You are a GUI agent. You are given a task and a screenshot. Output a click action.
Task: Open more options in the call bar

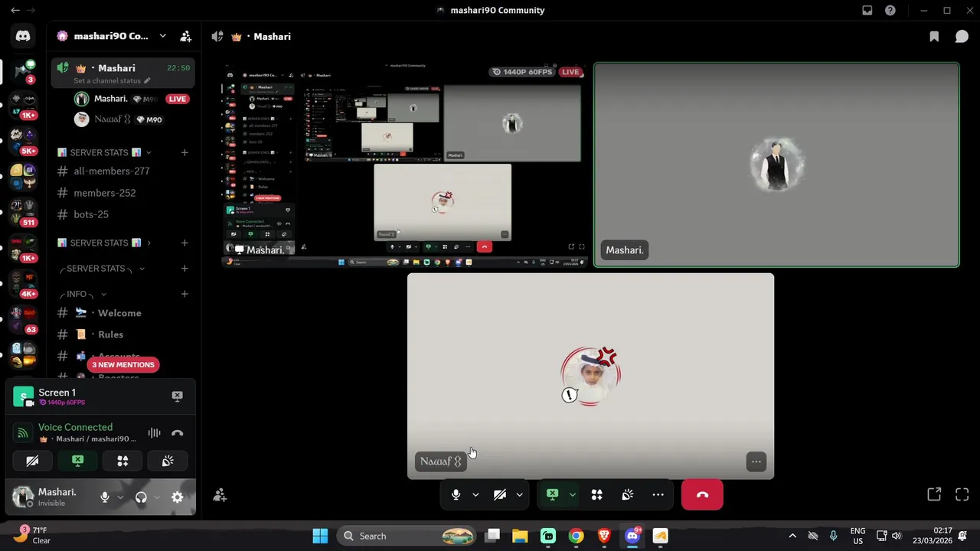658,495
